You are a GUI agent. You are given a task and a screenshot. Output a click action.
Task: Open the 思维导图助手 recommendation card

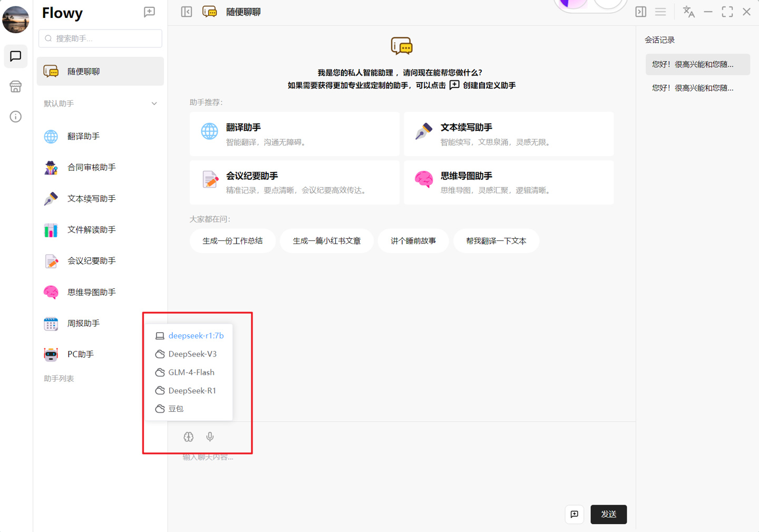pos(509,182)
